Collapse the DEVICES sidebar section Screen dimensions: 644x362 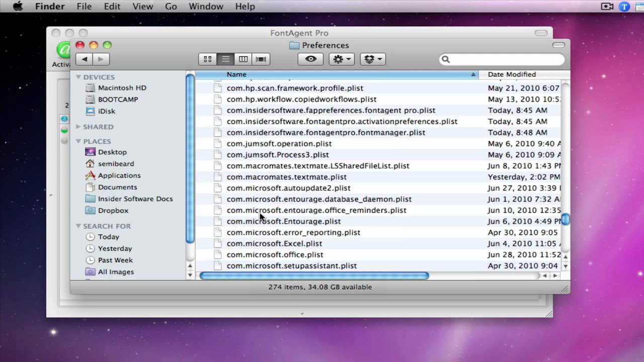pyautogui.click(x=78, y=77)
